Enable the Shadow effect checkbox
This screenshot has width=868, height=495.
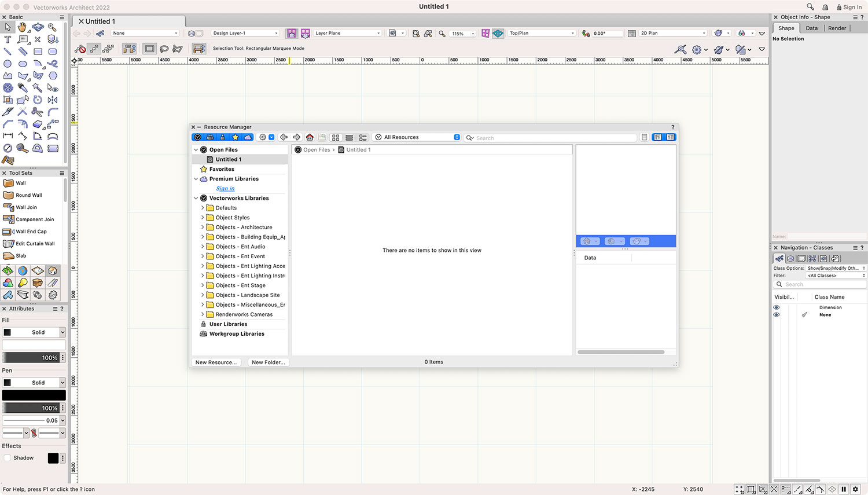pos(8,457)
